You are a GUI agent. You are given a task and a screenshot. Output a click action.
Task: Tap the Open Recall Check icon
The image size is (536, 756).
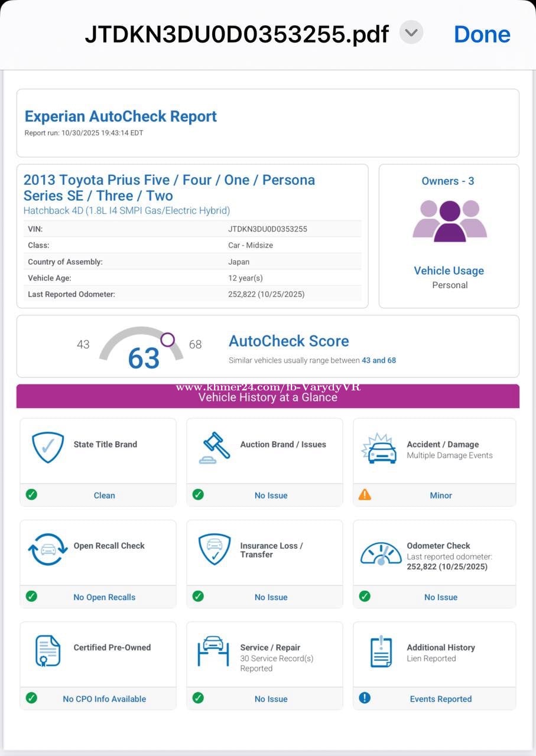tap(48, 549)
